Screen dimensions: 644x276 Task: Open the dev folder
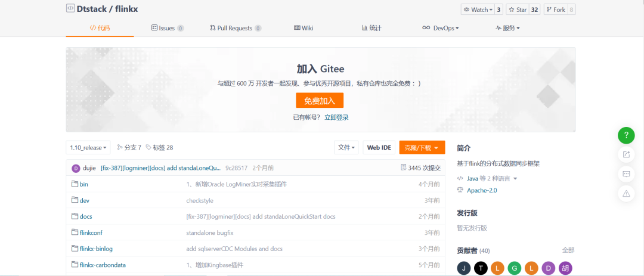point(85,200)
